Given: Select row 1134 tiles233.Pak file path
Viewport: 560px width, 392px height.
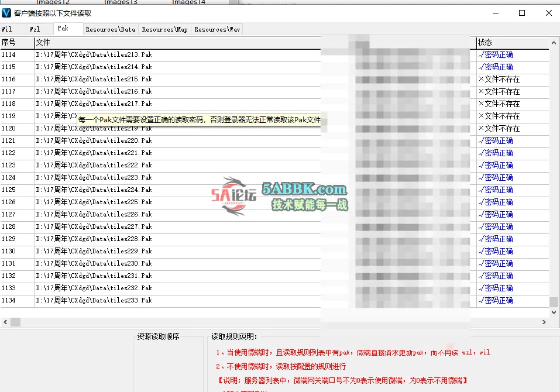Looking at the screenshot, I should pos(94,300).
